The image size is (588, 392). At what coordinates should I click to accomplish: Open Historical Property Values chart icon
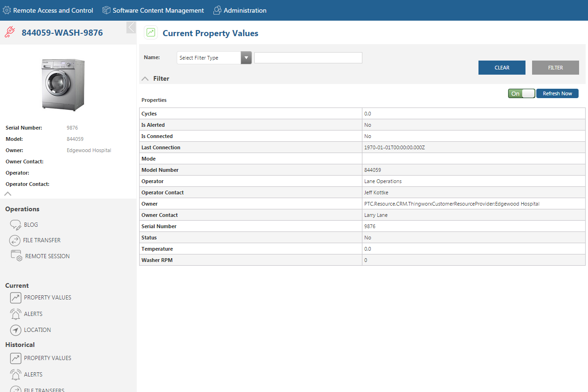point(16,358)
